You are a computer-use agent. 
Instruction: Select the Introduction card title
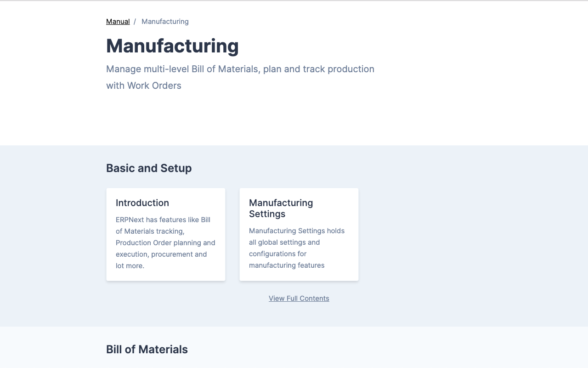(142, 203)
